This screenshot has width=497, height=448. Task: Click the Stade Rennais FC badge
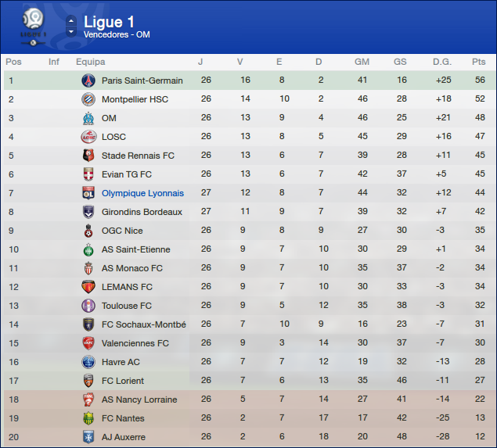(x=88, y=156)
